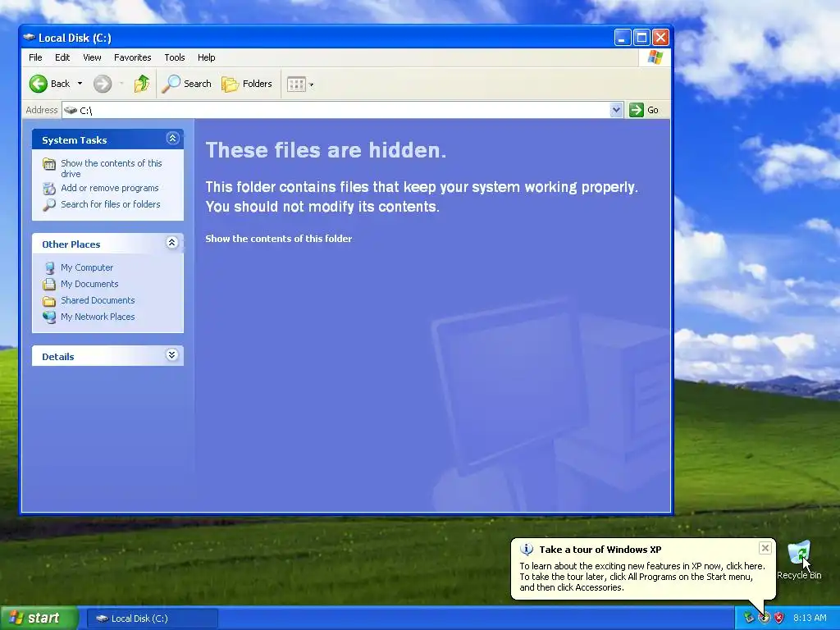Click the Safely Remove Hardware tray icon
The width and height of the screenshot is (840, 630).
tap(748, 618)
